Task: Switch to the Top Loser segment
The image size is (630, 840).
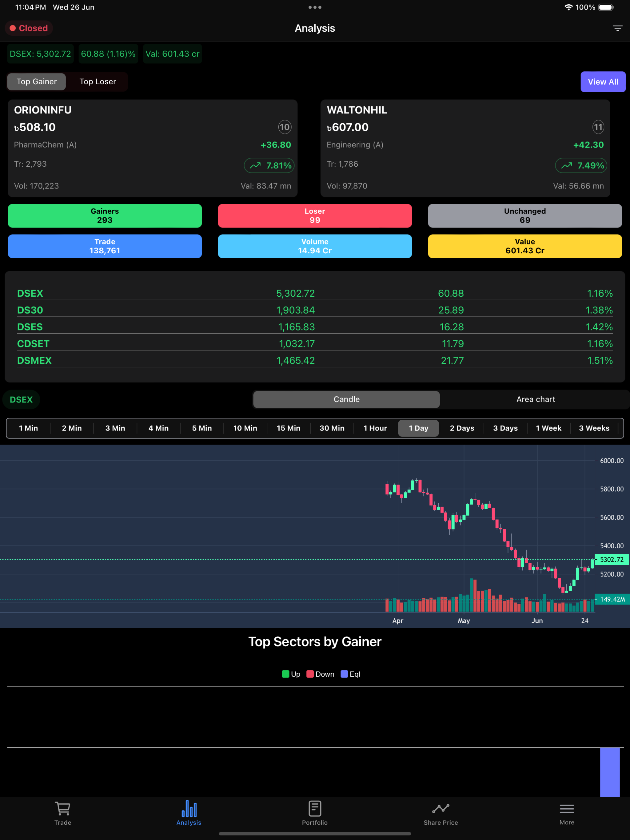Action: pyautogui.click(x=98, y=82)
